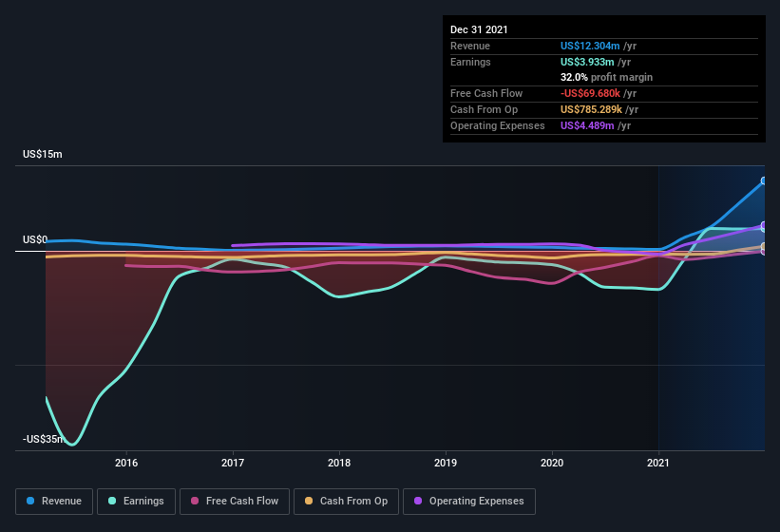Screen dimensions: 780x532
Task: Click the purple Operating Expenses legend dot
Action: click(x=418, y=501)
